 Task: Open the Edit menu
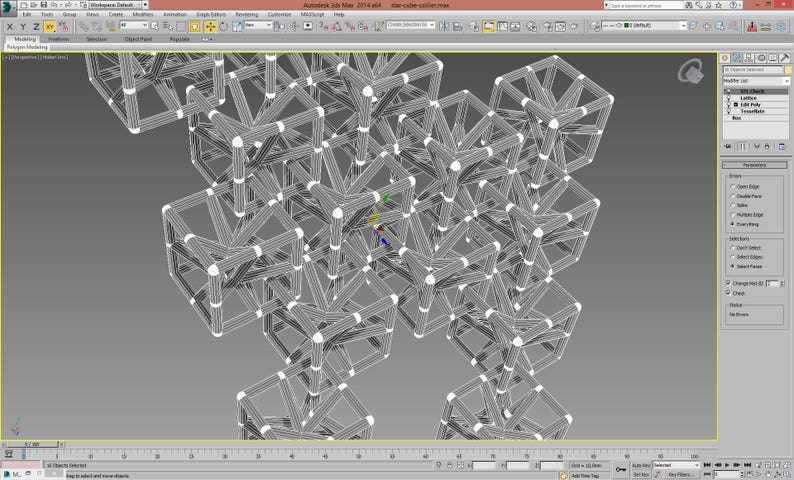click(27, 15)
